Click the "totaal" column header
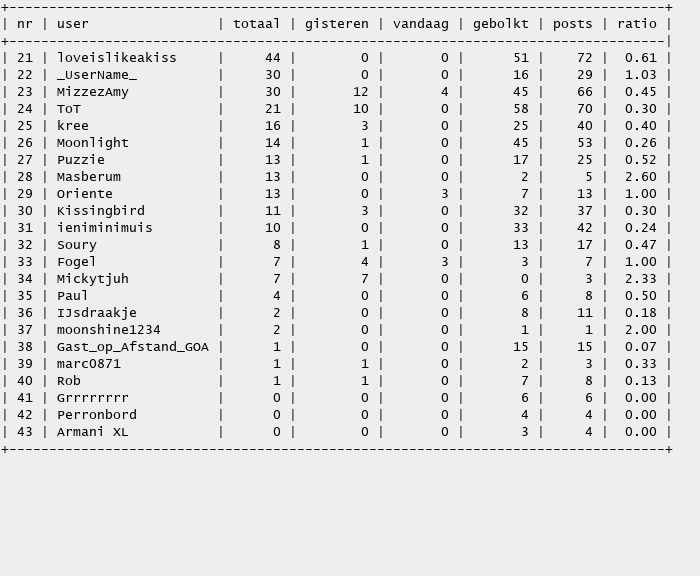The height and width of the screenshot is (576, 700). (257, 24)
